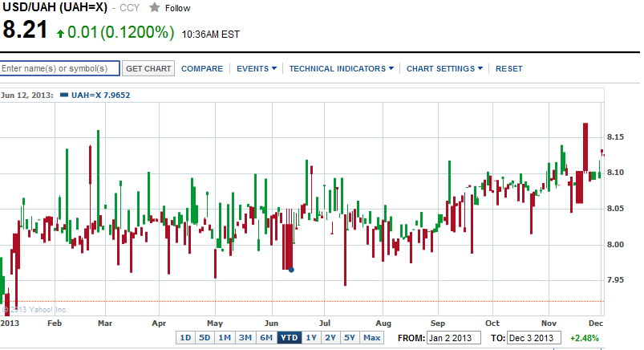Click the USD/UAH (UAH=X) title
The width and height of the screenshot is (644, 350).
point(55,8)
